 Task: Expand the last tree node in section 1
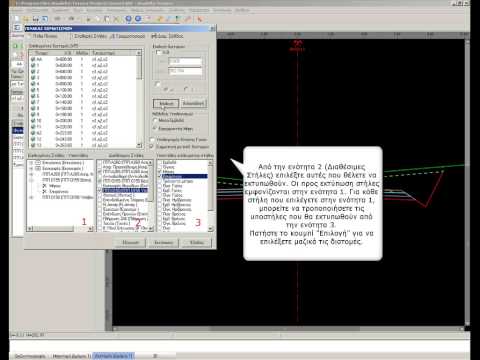pyautogui.click(x=31, y=197)
